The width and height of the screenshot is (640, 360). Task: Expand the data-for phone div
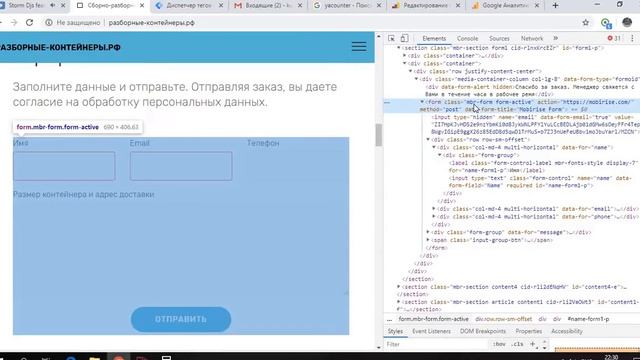coord(434,216)
